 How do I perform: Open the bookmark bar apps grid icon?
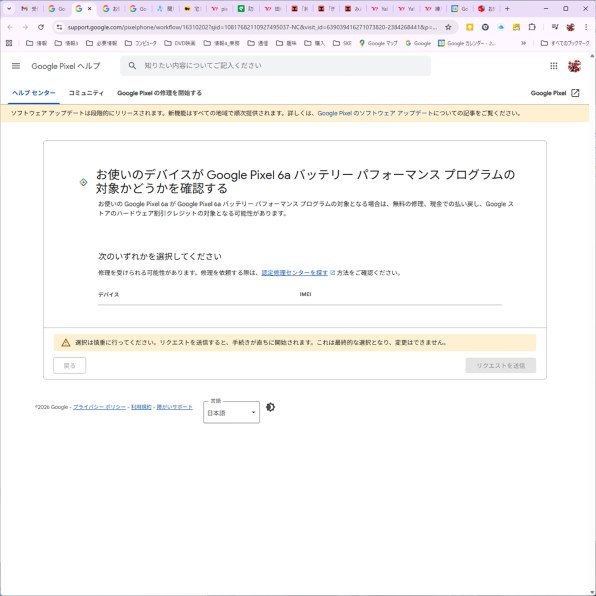pos(9,43)
